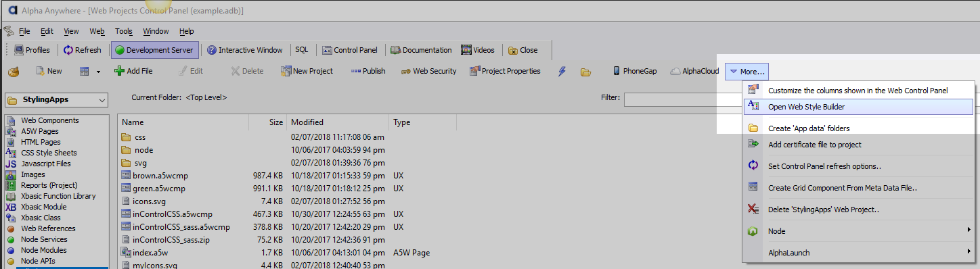980x269 pixels.
Task: Expand the AlphaLaunch submenu
Action: pyautogui.click(x=858, y=252)
